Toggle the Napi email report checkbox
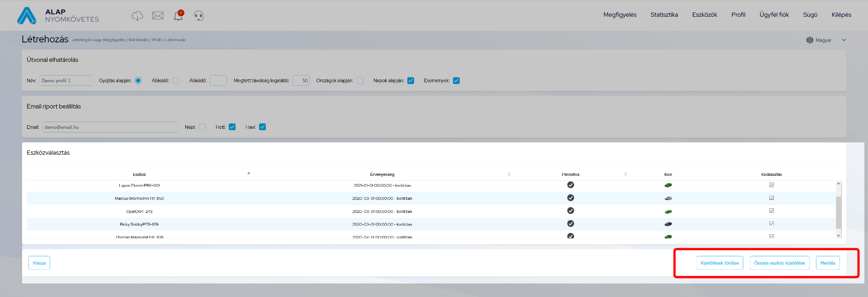 (202, 127)
